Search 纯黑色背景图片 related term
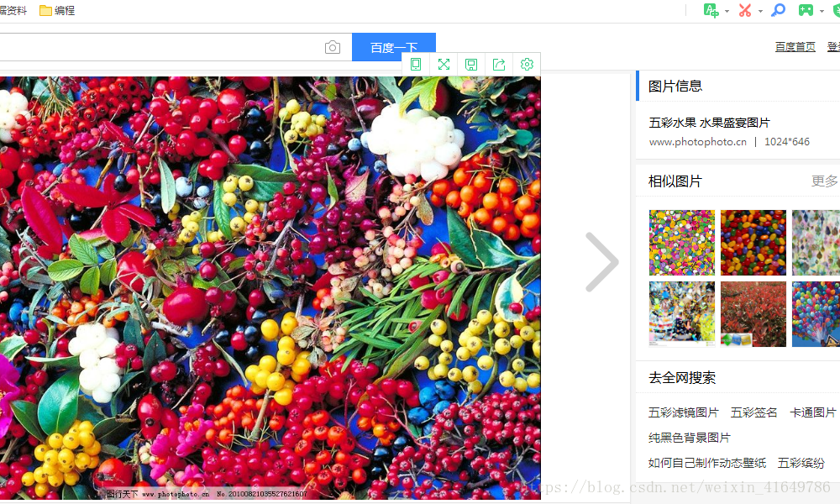840x504 pixels. (x=690, y=438)
